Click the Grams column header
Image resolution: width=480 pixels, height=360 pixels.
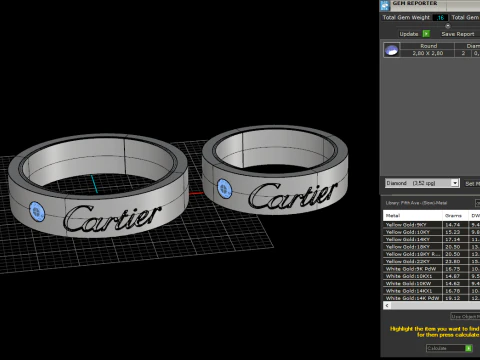coord(455,216)
